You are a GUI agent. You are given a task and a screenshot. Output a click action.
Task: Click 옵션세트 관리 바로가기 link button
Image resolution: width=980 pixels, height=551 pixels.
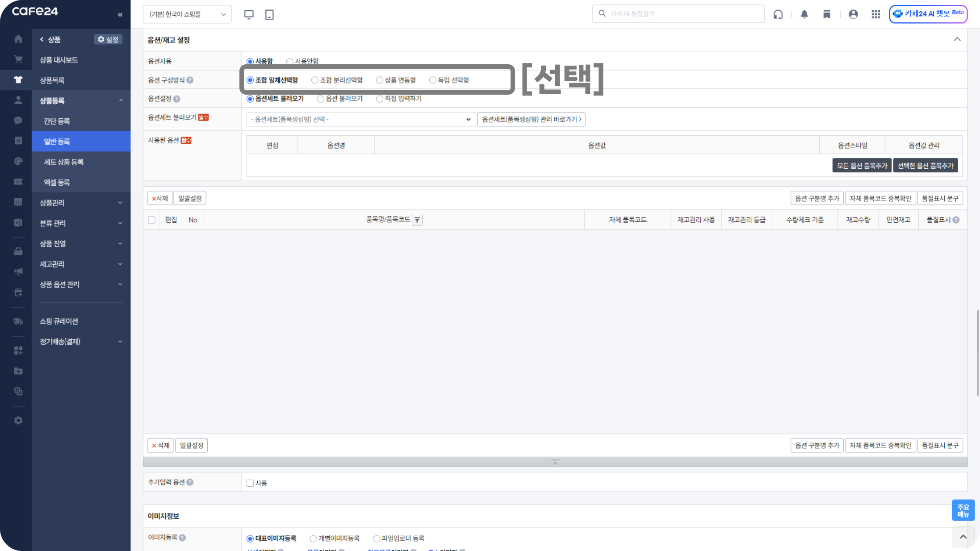tap(531, 119)
